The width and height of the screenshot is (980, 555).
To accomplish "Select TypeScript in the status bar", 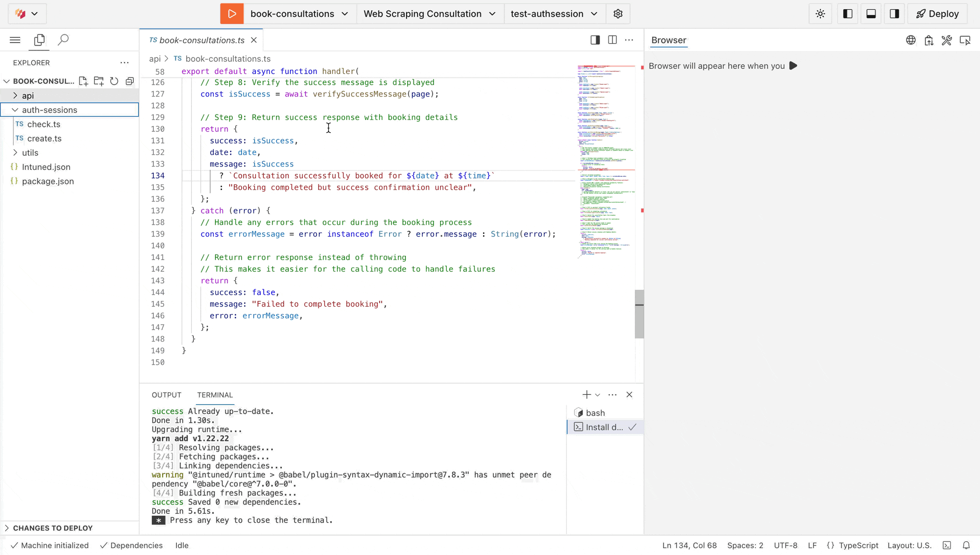I will click(858, 545).
